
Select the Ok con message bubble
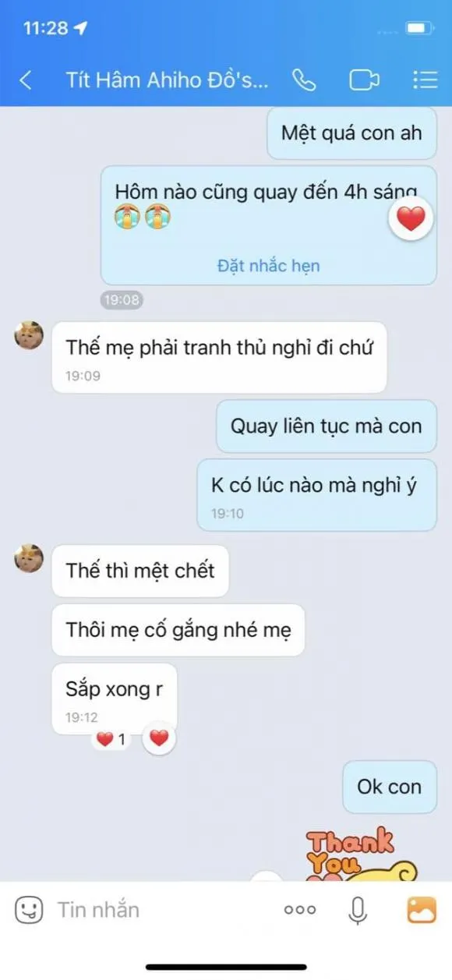click(x=390, y=787)
